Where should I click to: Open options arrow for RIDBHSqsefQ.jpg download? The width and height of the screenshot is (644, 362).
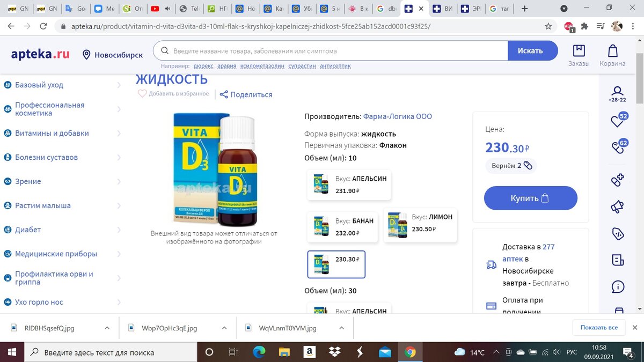click(107, 328)
